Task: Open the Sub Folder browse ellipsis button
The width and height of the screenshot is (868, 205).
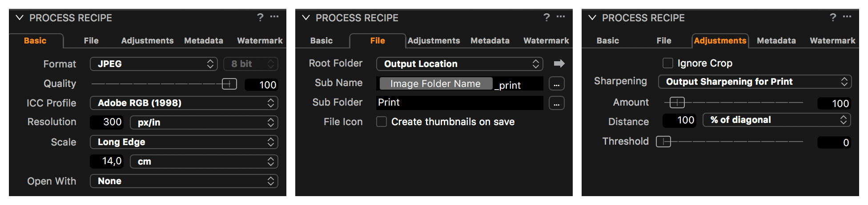Action: 556,103
